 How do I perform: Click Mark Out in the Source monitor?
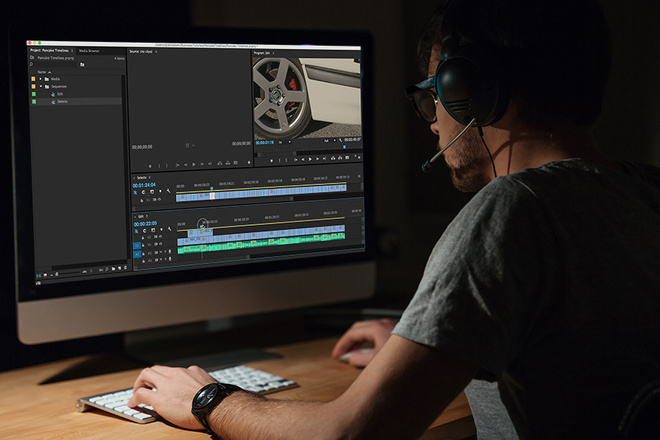167,165
